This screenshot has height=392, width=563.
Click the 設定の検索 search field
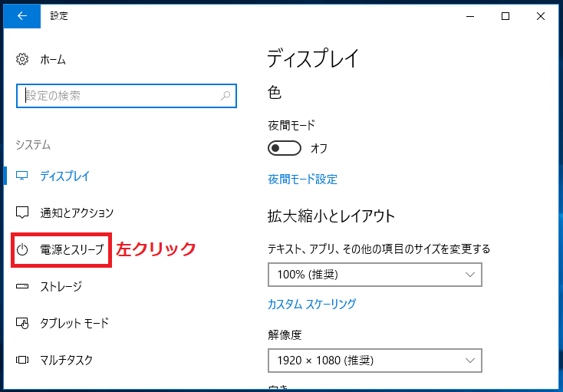click(x=127, y=95)
